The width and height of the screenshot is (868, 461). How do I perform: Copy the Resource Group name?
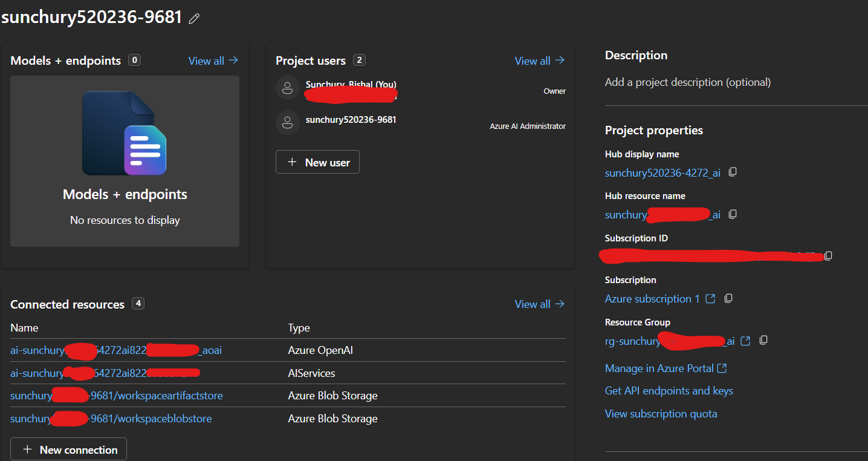pyautogui.click(x=763, y=341)
